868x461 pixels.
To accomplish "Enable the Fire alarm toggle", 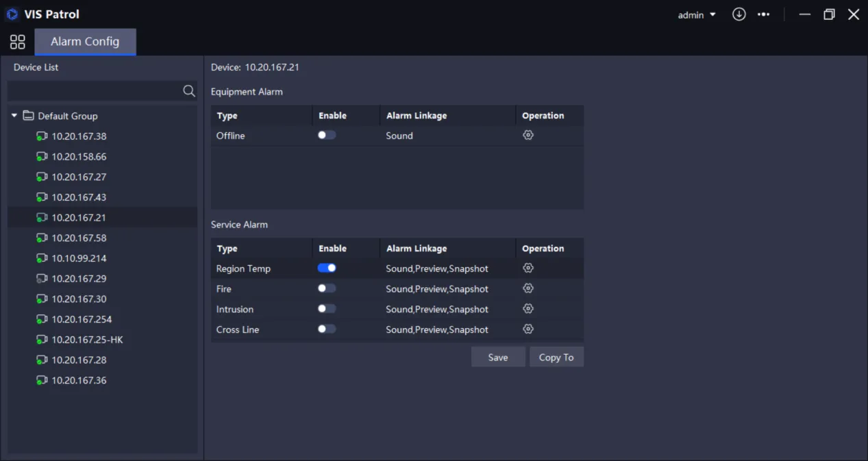I will pos(327,288).
